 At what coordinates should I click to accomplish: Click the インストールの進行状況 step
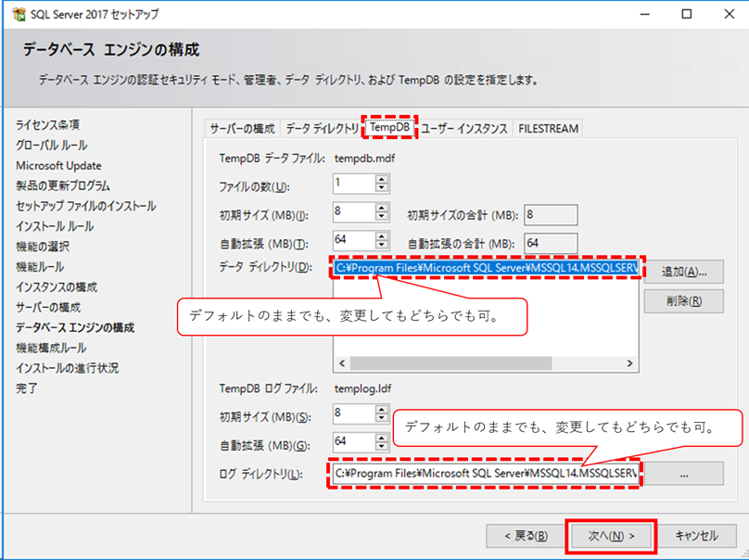pos(68,368)
